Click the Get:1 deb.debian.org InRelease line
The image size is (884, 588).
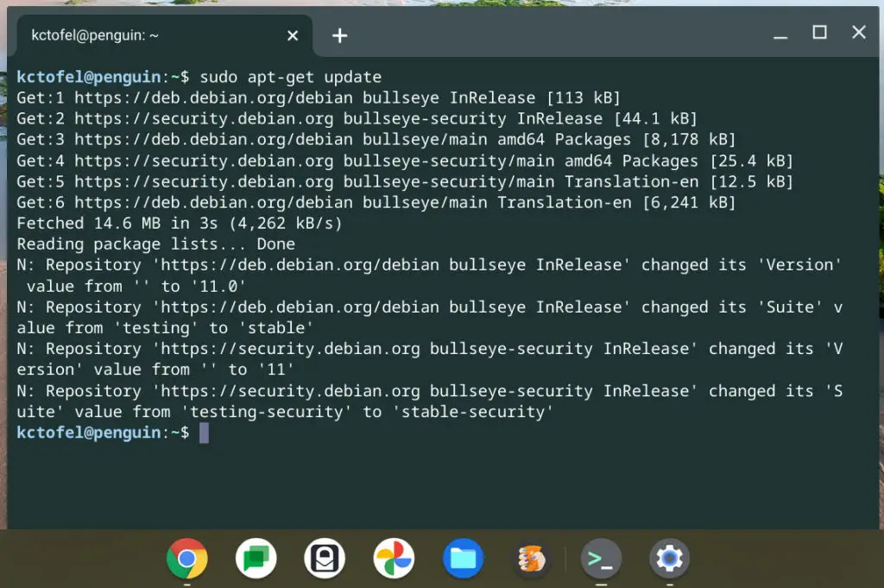pyautogui.click(x=319, y=98)
